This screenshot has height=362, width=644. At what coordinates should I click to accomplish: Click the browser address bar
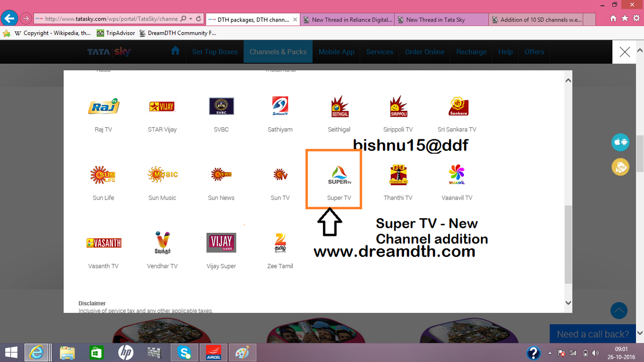click(111, 19)
